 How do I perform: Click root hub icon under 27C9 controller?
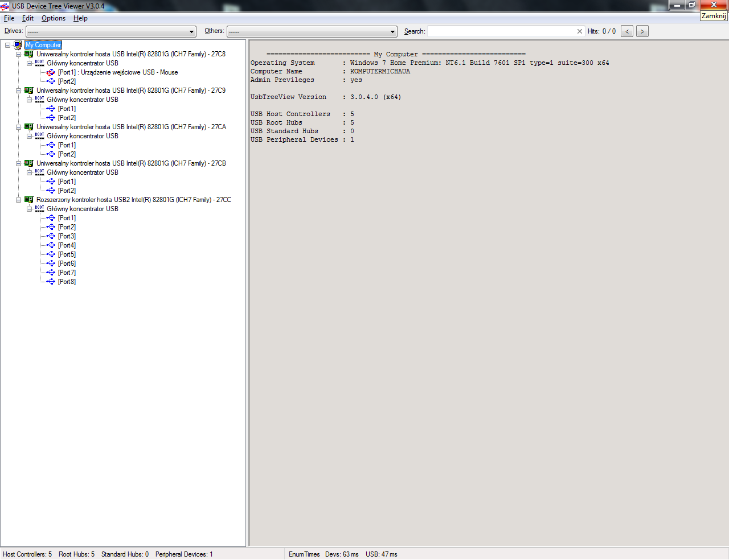[39, 100]
